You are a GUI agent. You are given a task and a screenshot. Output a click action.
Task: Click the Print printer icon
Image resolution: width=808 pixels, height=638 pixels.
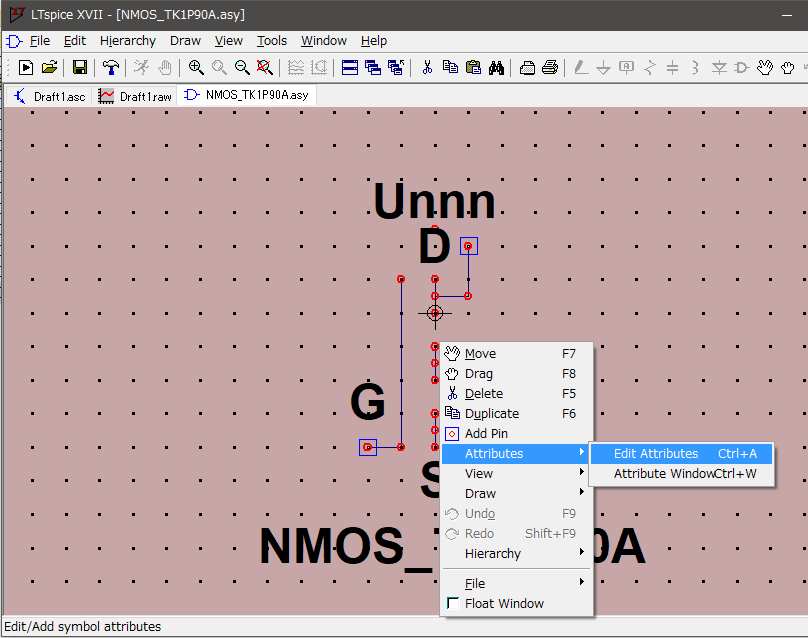click(x=550, y=68)
